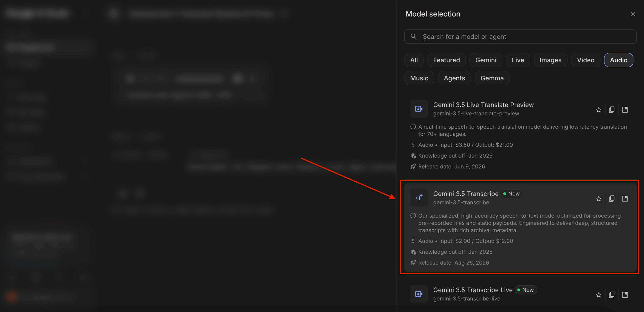The height and width of the screenshot is (312, 644).
Task: Click the New badge on Gemini 3.5 Transcribe Live
Action: point(526,290)
